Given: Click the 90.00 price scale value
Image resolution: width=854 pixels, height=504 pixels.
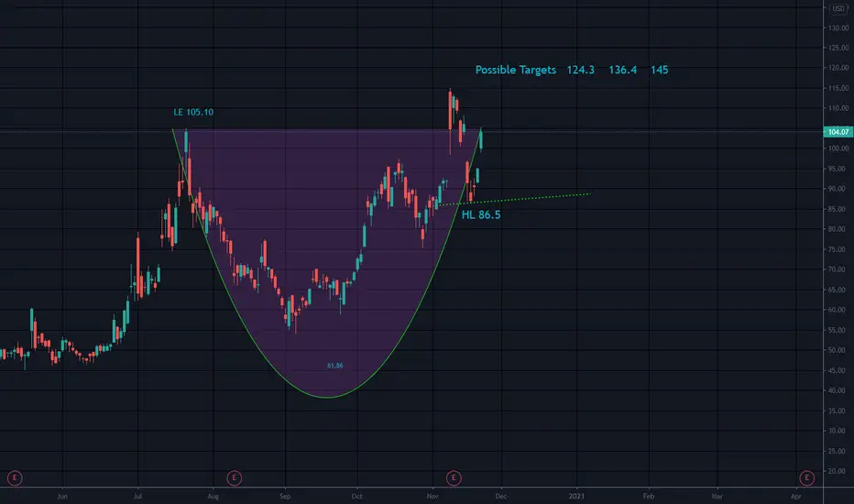Looking at the screenshot, I should tap(838, 189).
